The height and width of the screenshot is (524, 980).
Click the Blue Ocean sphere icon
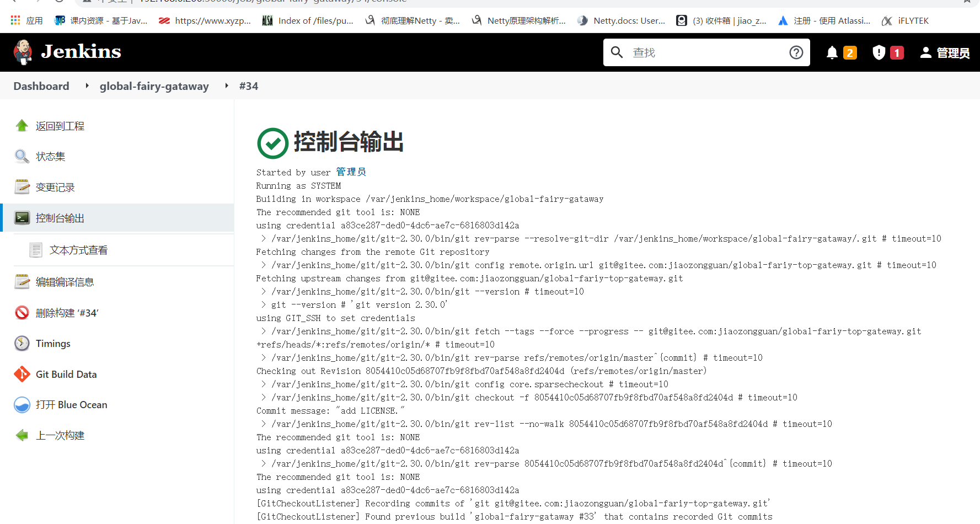click(x=22, y=404)
